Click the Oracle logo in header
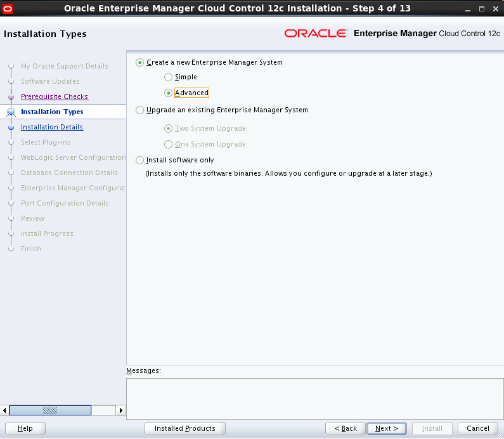This screenshot has height=439, width=504. 316,34
